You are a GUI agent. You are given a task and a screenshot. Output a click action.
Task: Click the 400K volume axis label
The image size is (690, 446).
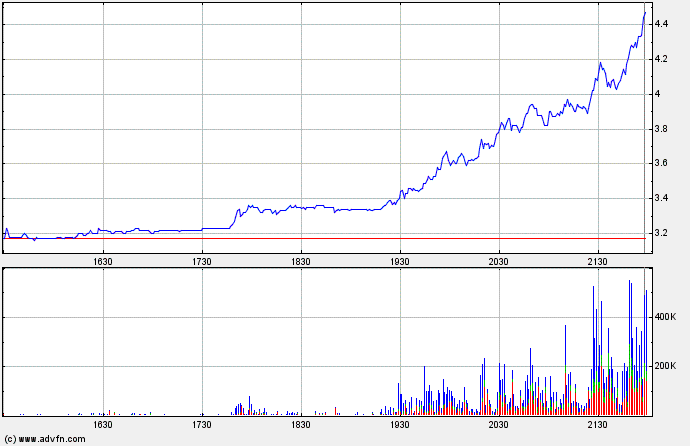[666, 317]
